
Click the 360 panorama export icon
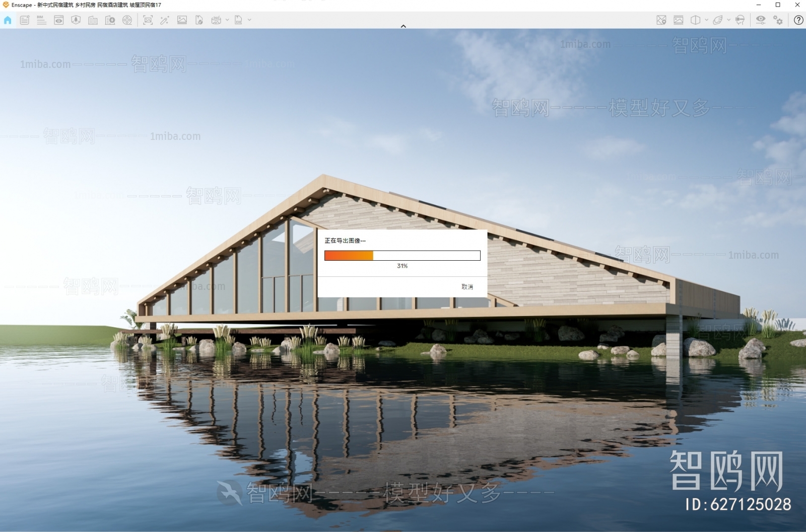click(x=216, y=20)
